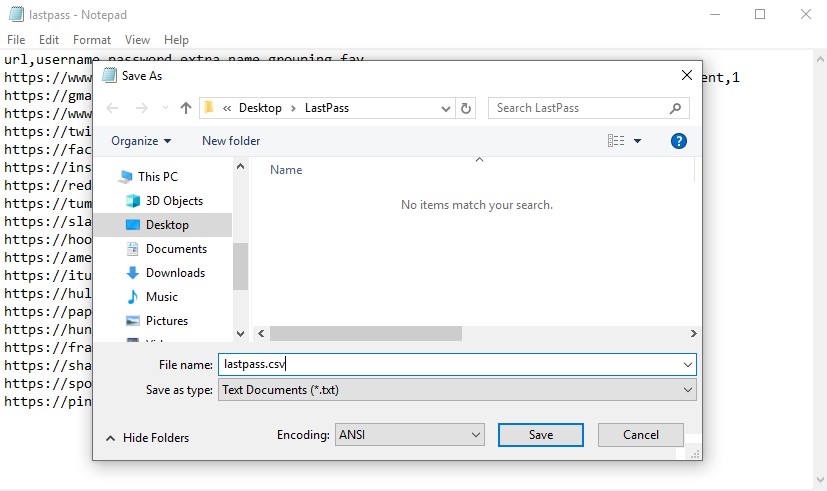827x491 pixels.
Task: Sort by the Name column header
Action: pos(286,170)
